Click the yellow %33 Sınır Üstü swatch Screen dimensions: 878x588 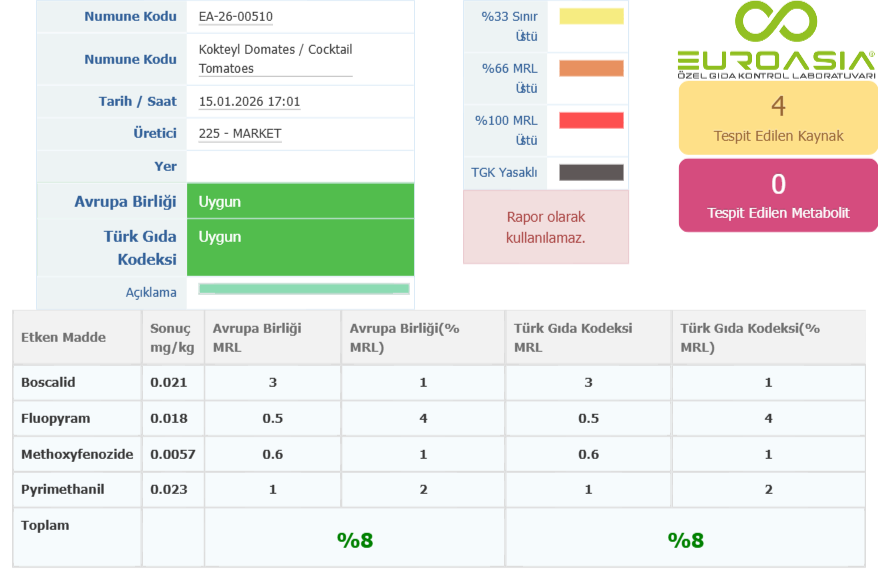tap(591, 17)
